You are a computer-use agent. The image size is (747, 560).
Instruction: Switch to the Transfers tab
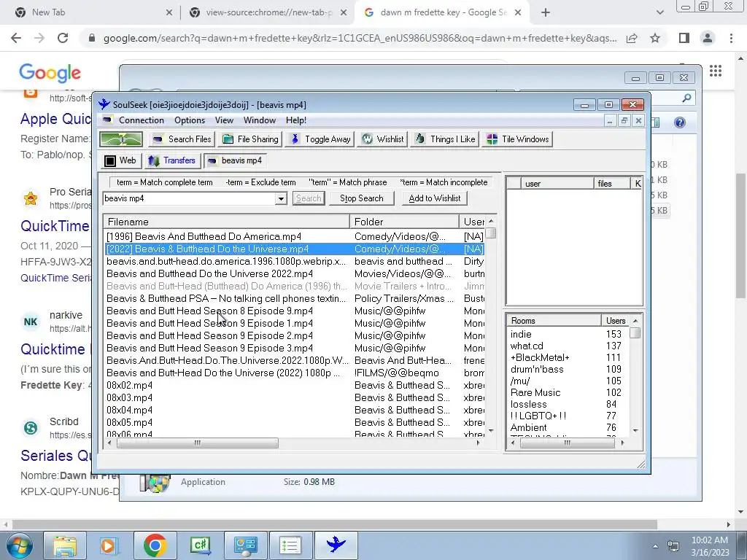(x=172, y=160)
